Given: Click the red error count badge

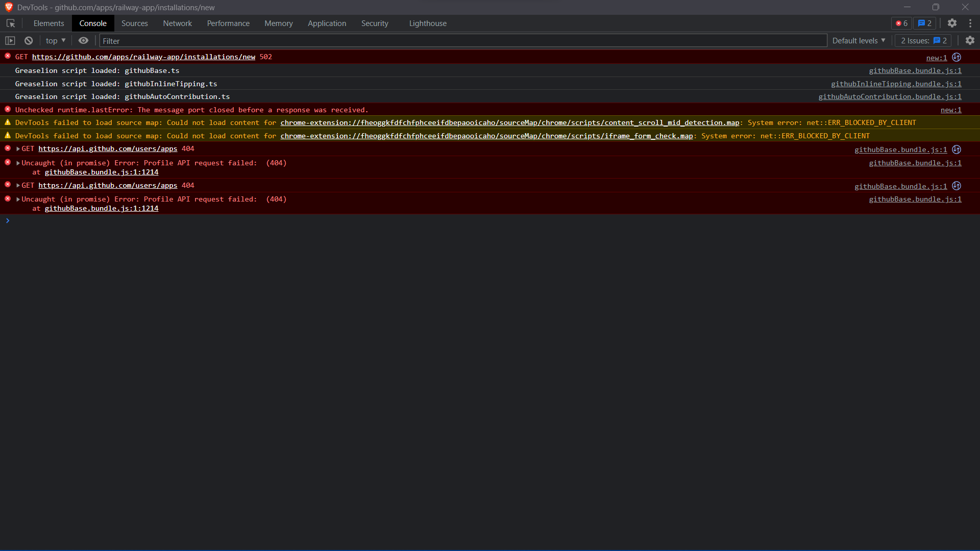Looking at the screenshot, I should pos(901,23).
